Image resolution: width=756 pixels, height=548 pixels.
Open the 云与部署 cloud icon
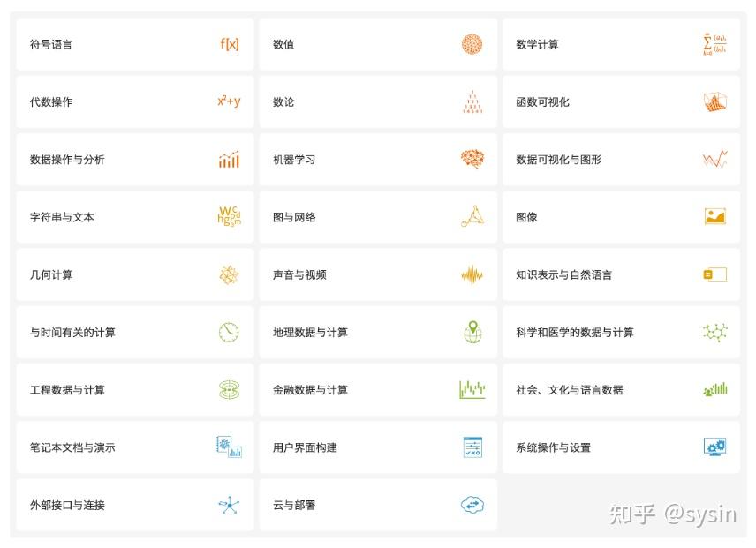pyautogui.click(x=472, y=505)
